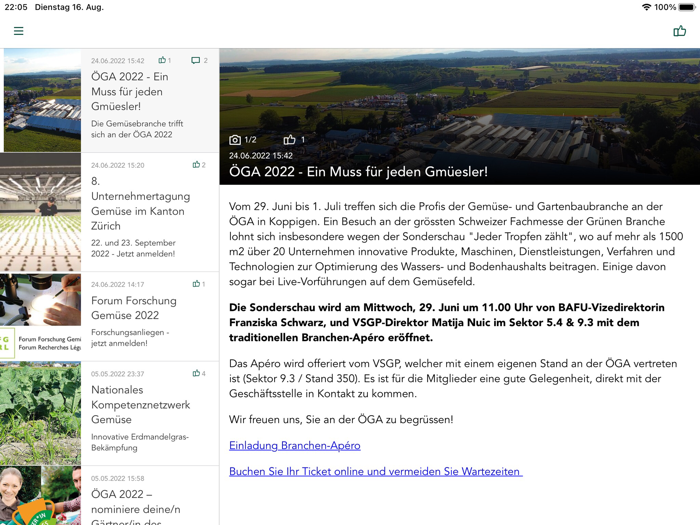Tap like icon on article header image
Viewport: 700px width, 525px height.
coord(289,140)
